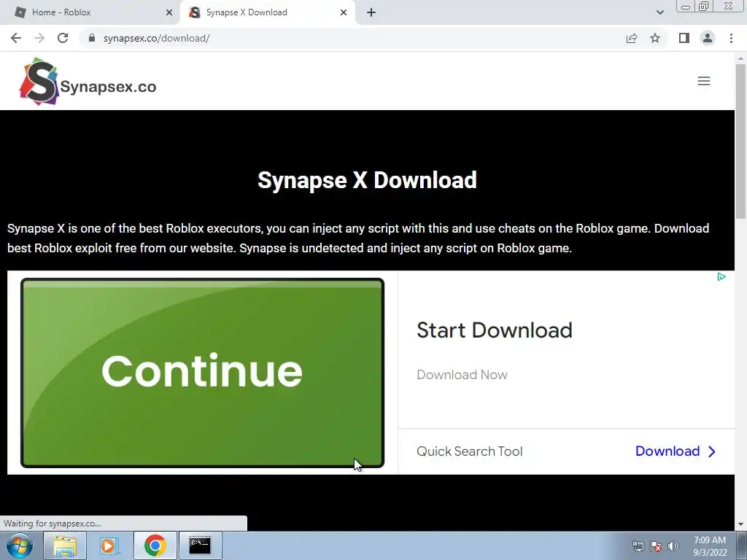Click the taskbar clock showing 7:09 AM
Image resolution: width=747 pixels, height=560 pixels.
pyautogui.click(x=710, y=546)
